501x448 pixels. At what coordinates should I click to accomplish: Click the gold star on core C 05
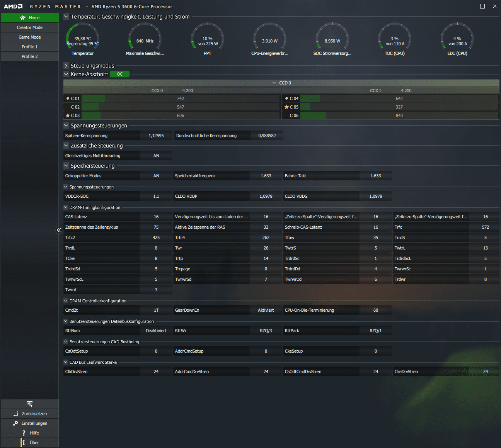tap(286, 107)
